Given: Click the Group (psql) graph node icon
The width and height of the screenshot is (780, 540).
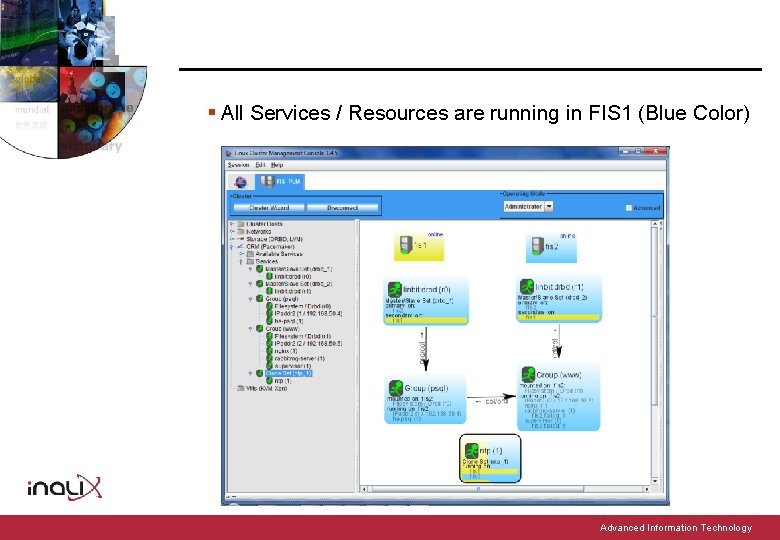Looking at the screenshot, I should [396, 388].
